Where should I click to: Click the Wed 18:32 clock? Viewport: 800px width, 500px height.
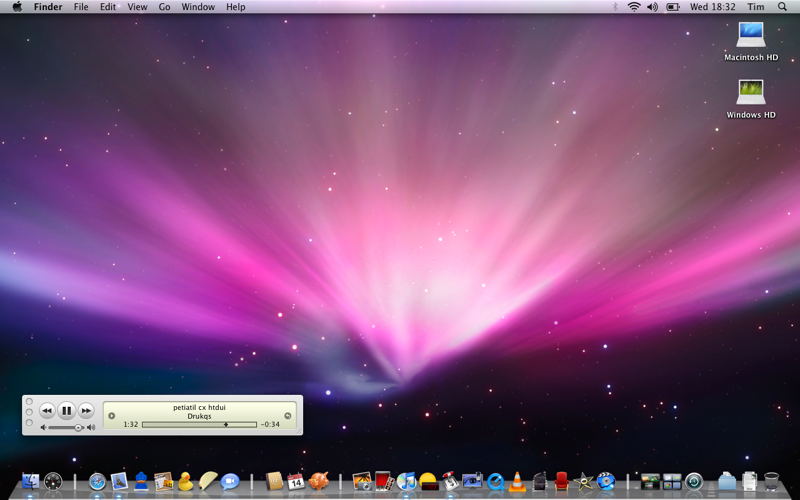[x=713, y=7]
